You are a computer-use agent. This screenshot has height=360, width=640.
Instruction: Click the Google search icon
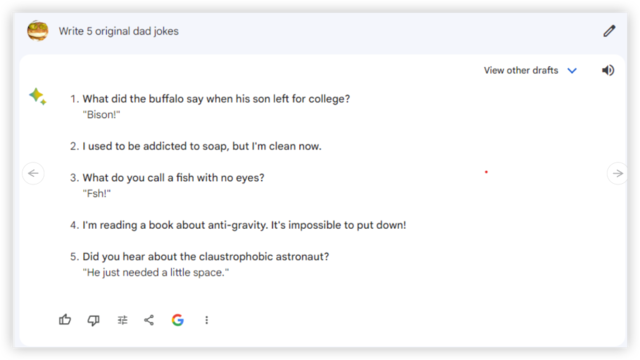[x=178, y=320]
